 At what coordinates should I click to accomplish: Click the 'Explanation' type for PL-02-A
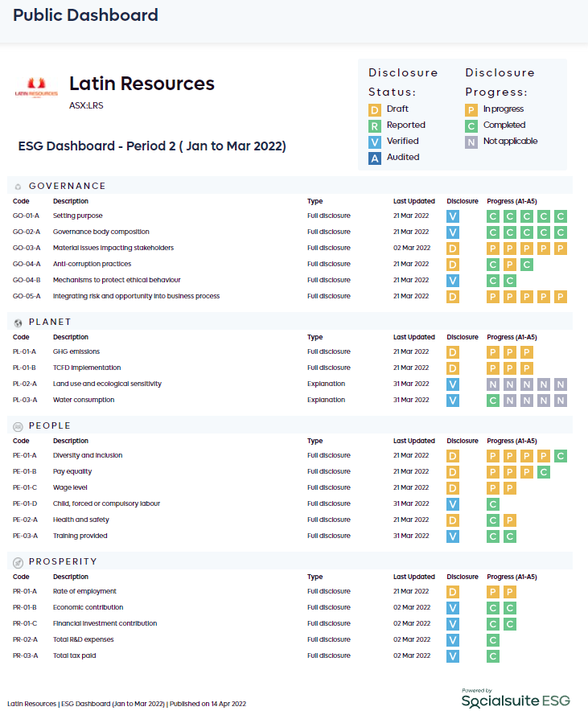click(326, 384)
